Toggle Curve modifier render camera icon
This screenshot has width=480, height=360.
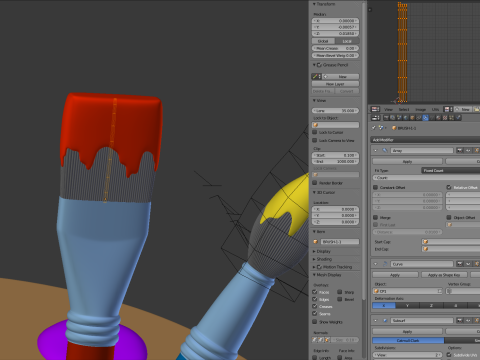pyautogui.click(x=460, y=264)
